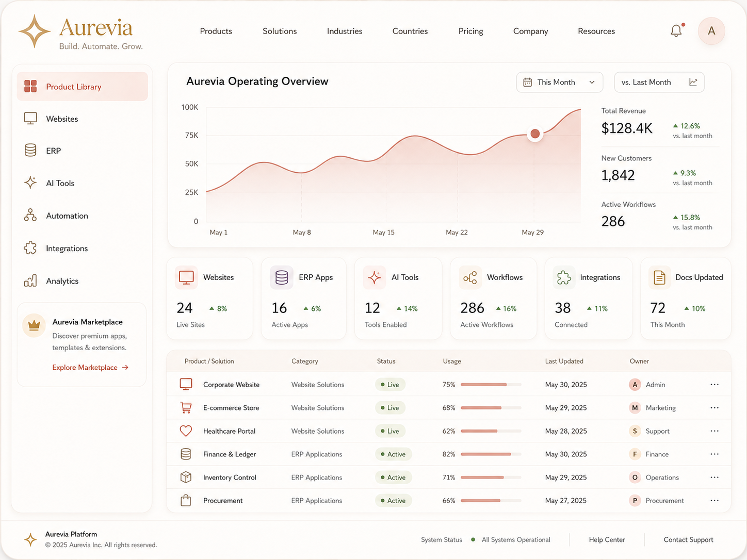This screenshot has width=747, height=560.
Task: Click the Finance & Ledger 82% usage bar
Action: click(x=491, y=454)
